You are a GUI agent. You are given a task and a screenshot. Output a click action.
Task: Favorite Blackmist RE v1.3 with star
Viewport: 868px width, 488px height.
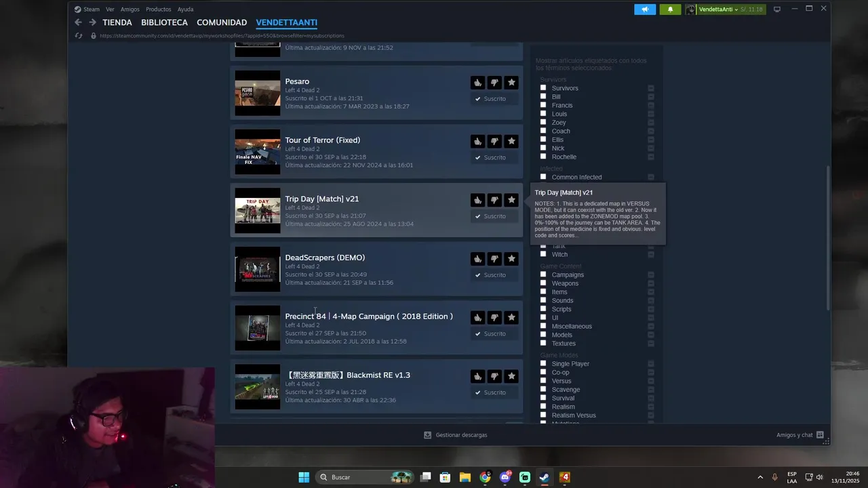tap(511, 376)
